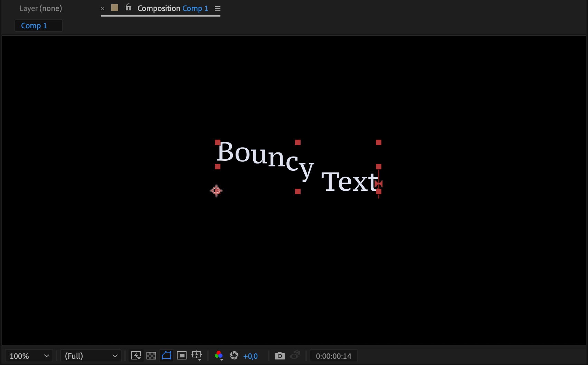
Task: Click the current time 0:00:00:14 display
Action: pyautogui.click(x=333, y=356)
